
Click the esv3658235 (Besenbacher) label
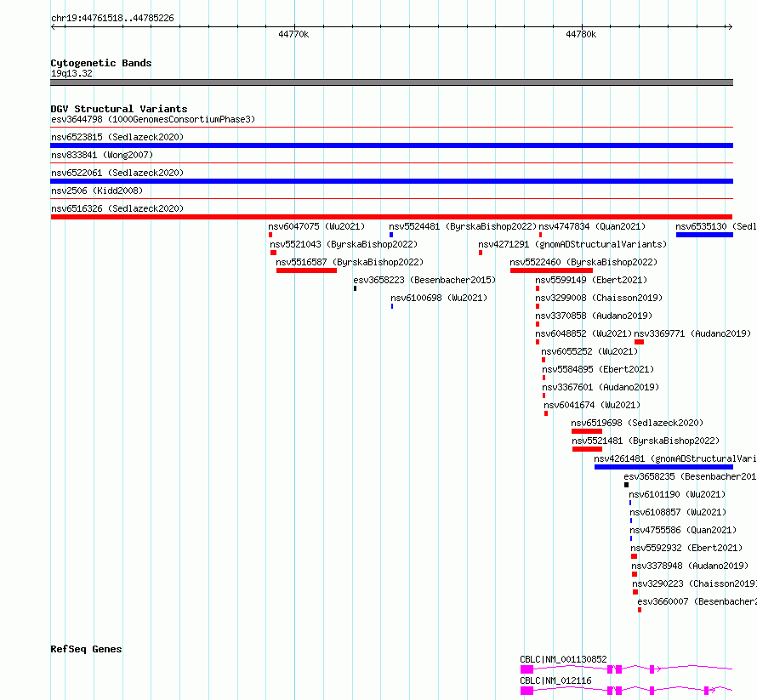[x=690, y=476]
